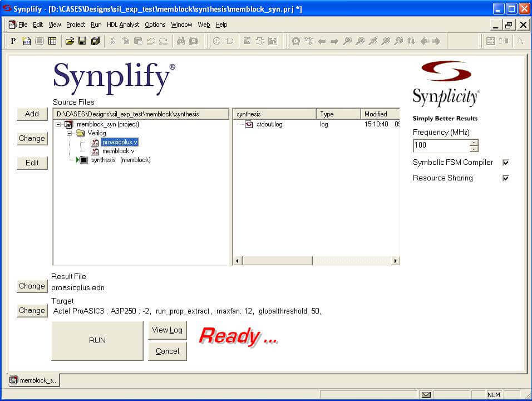Click the P project view icon
The image size is (532, 401).
coord(12,41)
